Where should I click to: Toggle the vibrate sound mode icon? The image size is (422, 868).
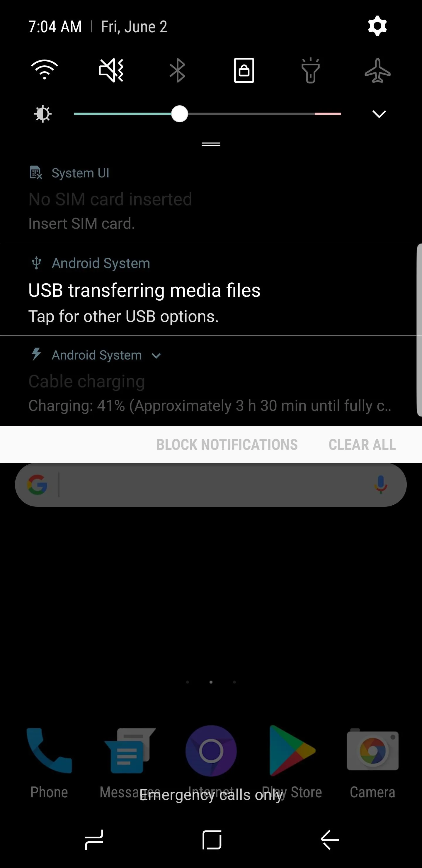(x=111, y=70)
